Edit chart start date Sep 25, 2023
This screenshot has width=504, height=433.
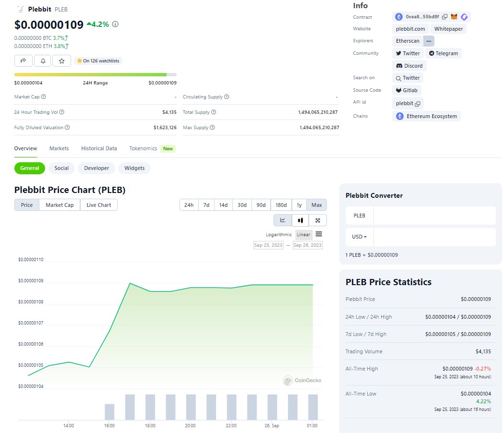(x=268, y=245)
